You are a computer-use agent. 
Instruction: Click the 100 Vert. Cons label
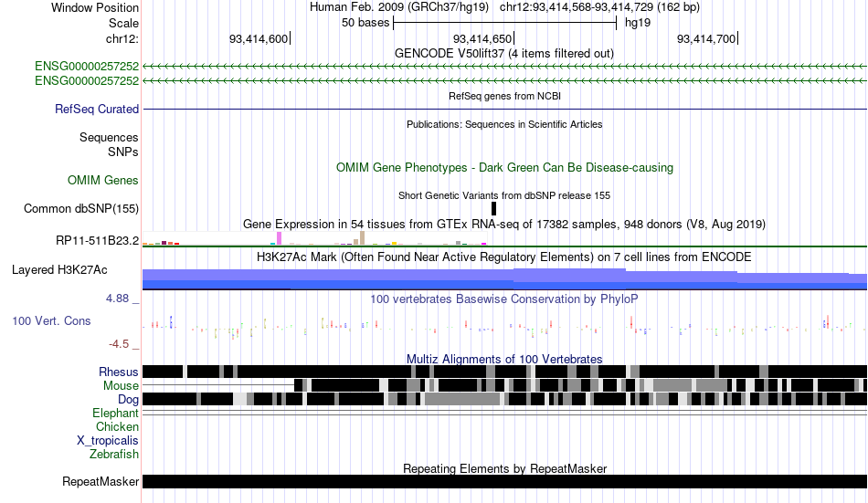pos(51,321)
